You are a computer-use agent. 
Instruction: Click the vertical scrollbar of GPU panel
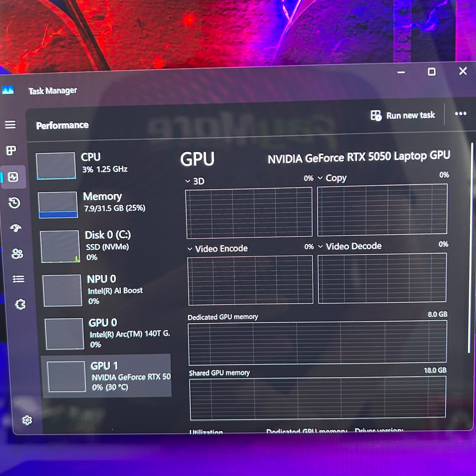[x=471, y=248]
